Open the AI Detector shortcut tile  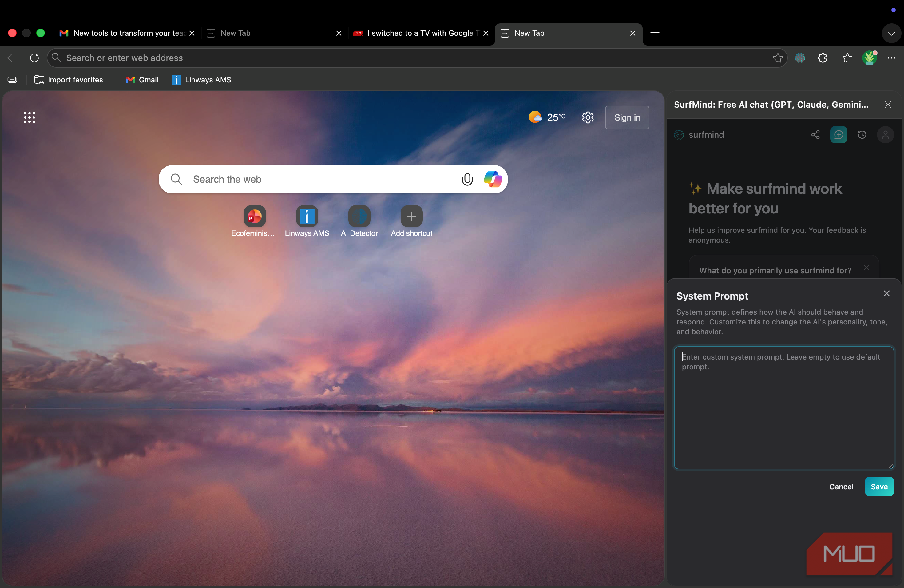[x=359, y=221]
